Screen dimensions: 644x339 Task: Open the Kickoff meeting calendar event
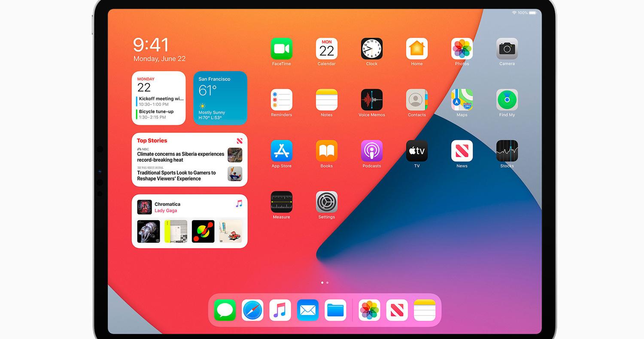pos(160,101)
